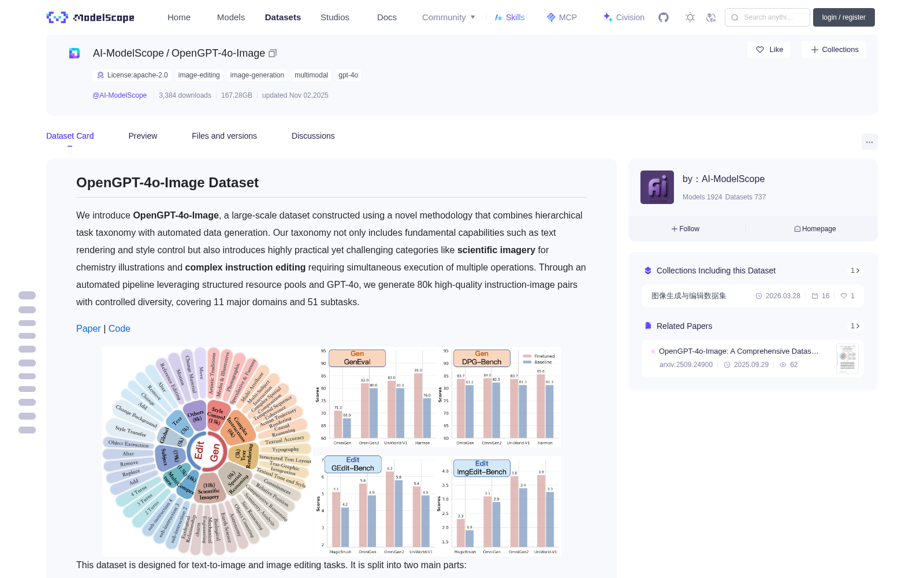This screenshot has height=578, width=924.
Task: Click the Collections stack icon in sidebar
Action: click(x=648, y=271)
